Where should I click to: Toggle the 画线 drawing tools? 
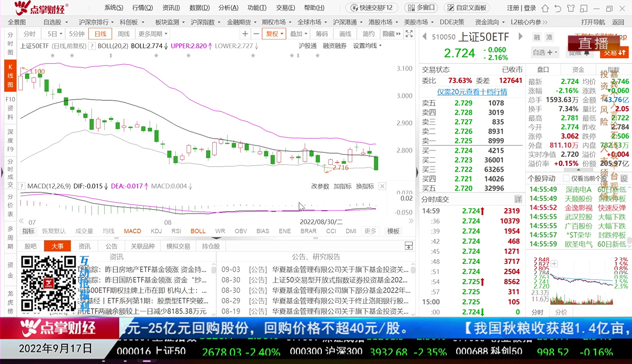pyautogui.click(x=345, y=34)
